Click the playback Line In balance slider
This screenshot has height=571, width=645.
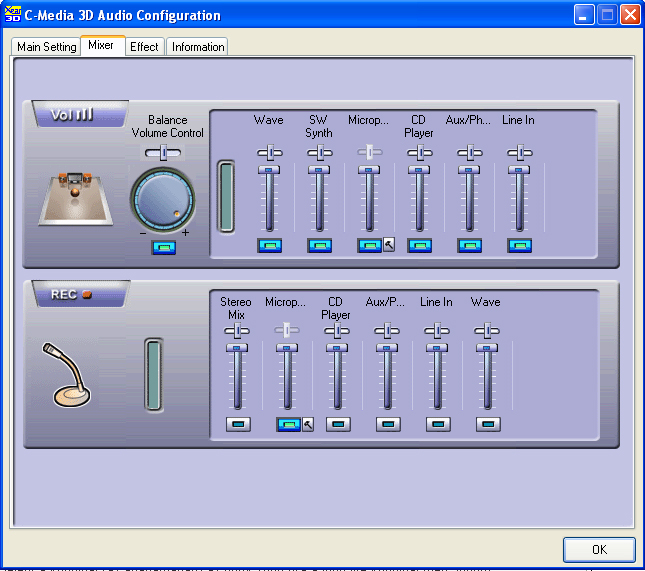coord(520,153)
